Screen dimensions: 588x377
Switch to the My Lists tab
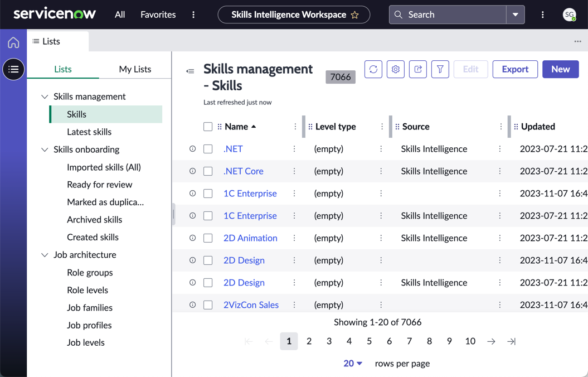point(135,69)
